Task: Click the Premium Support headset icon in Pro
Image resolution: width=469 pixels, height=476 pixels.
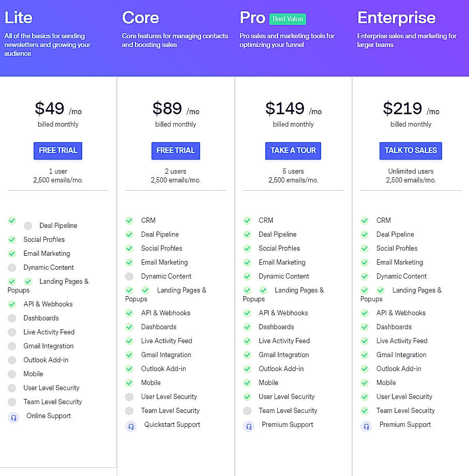Action: pos(249,425)
